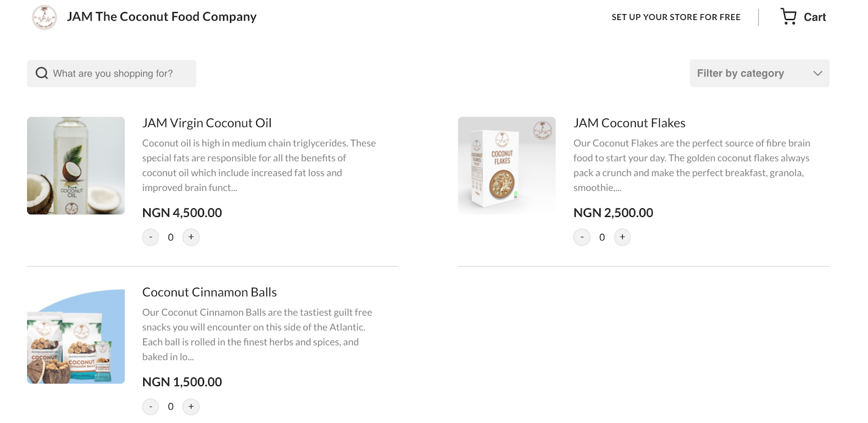
Task: Increase JAM Virgin Coconut Oil quantity
Action: pos(191,237)
